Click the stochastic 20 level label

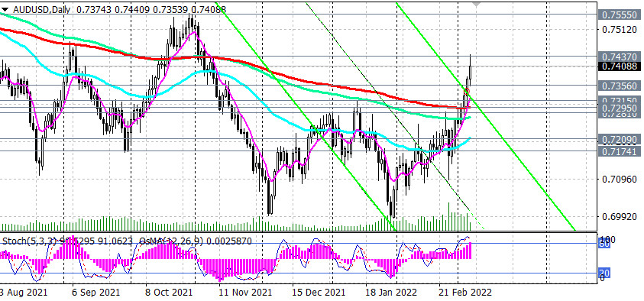605,273
